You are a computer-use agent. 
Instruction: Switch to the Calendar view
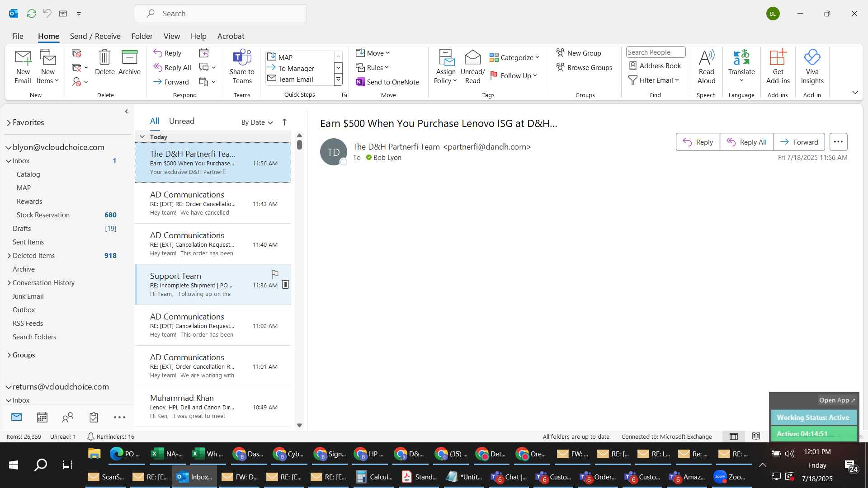coord(42,417)
